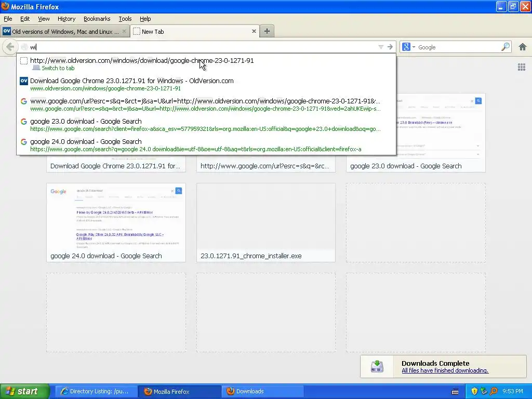This screenshot has width=532, height=399.
Task: Open the Home page icon
Action: click(x=522, y=47)
